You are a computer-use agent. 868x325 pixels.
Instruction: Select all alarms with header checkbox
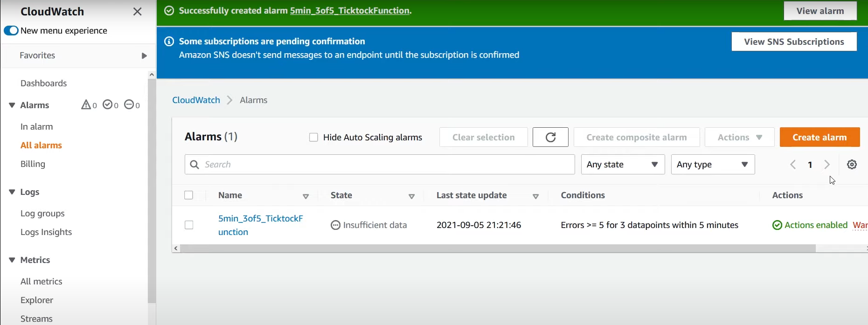click(x=189, y=195)
